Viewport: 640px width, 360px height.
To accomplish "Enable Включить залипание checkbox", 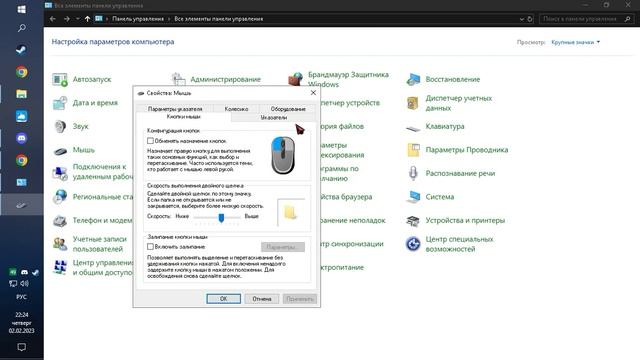I will (150, 247).
